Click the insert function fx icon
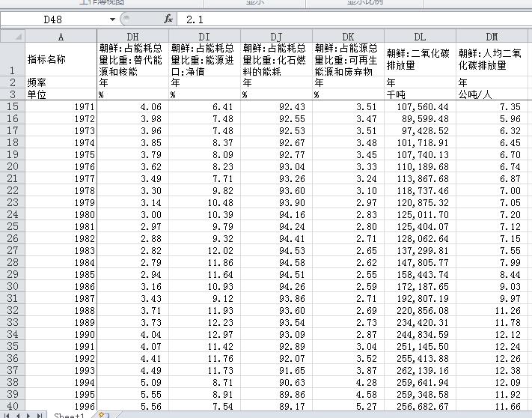Image resolution: width=532 pixels, height=418 pixels. pos(168,19)
